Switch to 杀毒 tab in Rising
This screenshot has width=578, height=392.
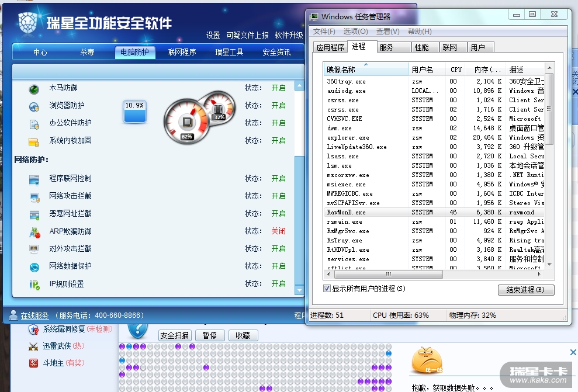[87, 53]
